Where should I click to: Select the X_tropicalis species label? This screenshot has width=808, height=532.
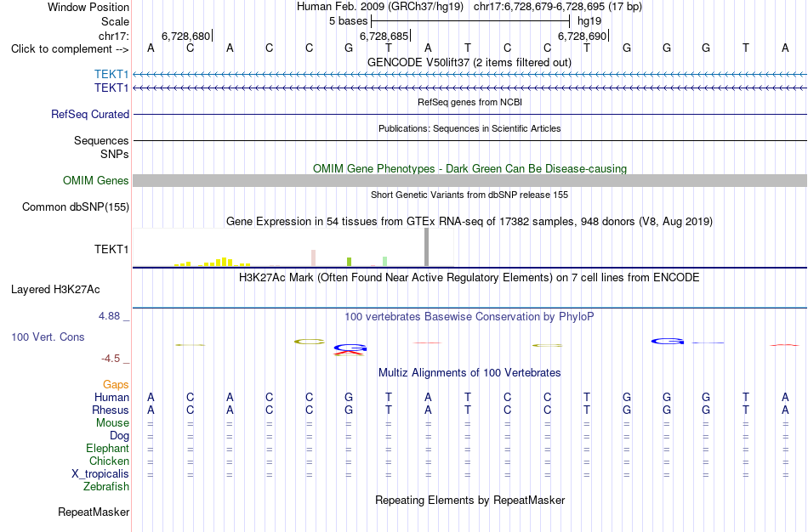pyautogui.click(x=100, y=474)
